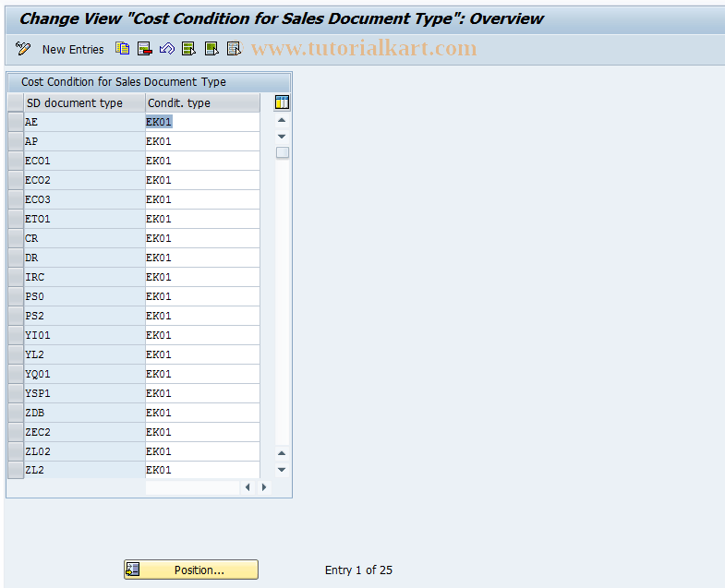Click the condition type field for YI01

pos(202,336)
